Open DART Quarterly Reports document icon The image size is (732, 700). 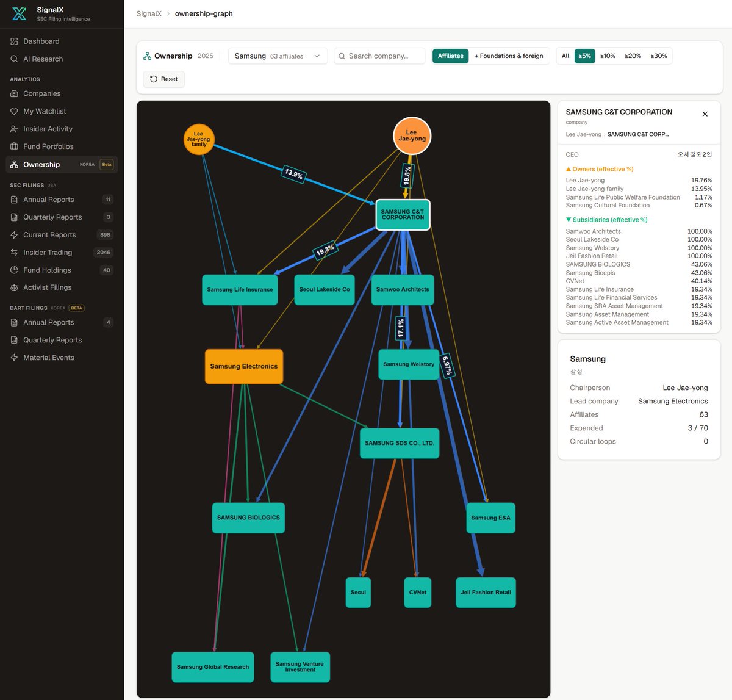click(x=14, y=341)
